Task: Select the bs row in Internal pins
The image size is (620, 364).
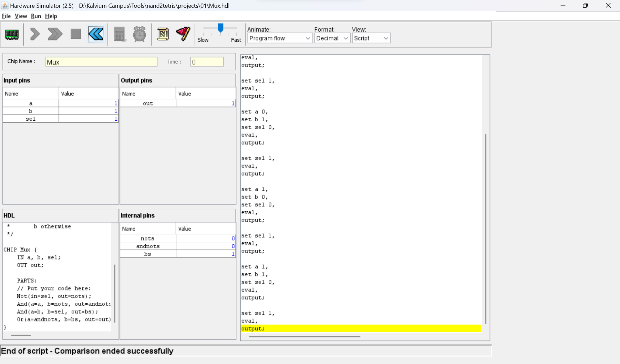Action: point(148,254)
